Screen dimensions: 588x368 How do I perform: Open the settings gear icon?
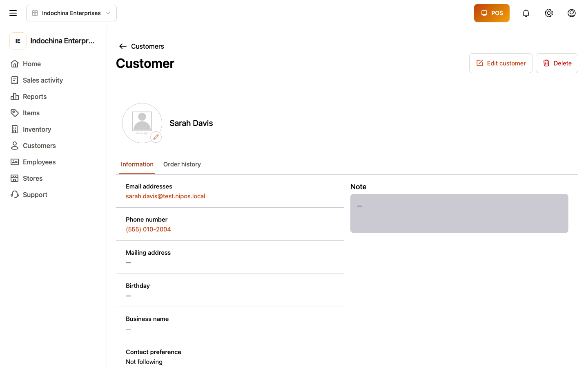(549, 13)
